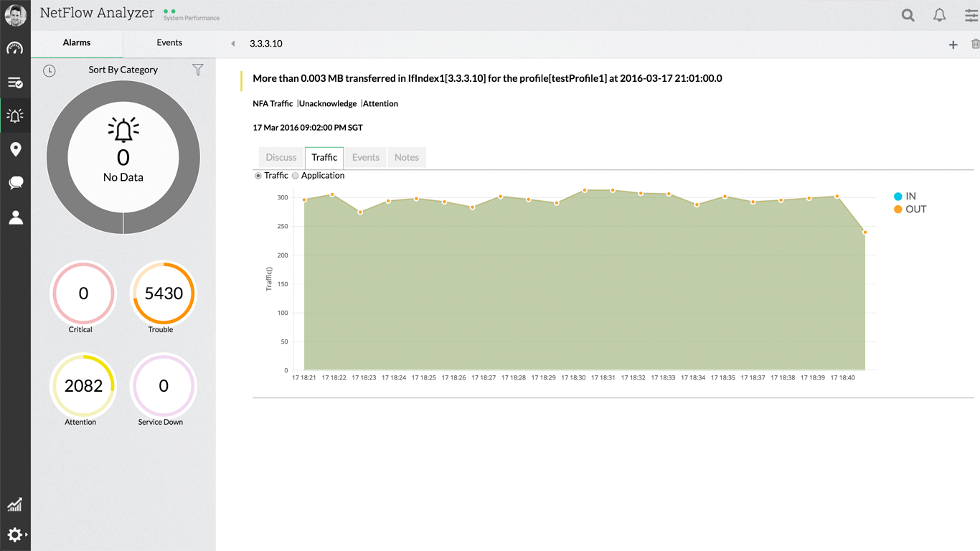The width and height of the screenshot is (980, 551).
Task: Filter by Service Down alarms count
Action: 164,386
